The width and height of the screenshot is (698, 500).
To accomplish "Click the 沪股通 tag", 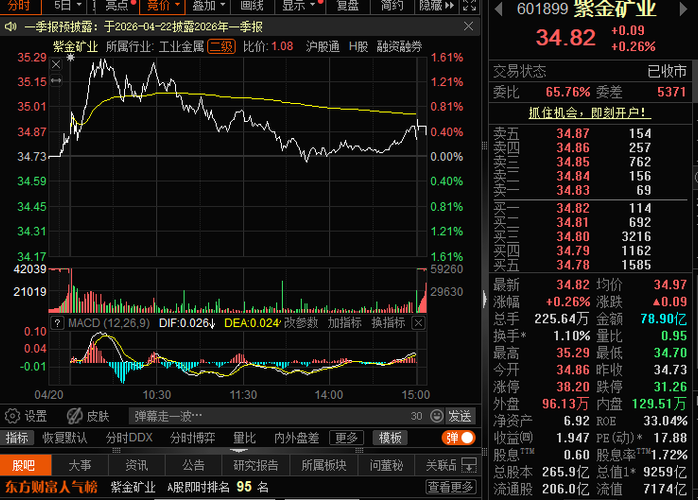I will tap(323, 46).
